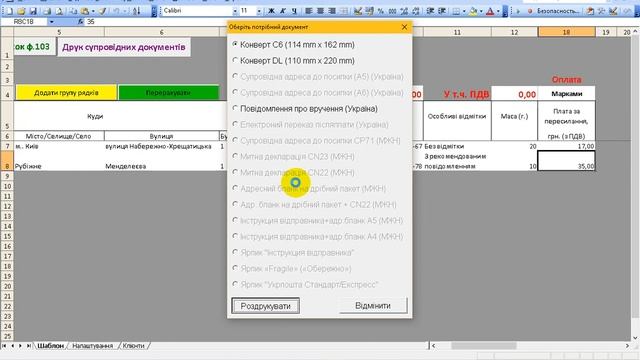
Task: Click the Font Color red A icon
Action: click(490, 11)
